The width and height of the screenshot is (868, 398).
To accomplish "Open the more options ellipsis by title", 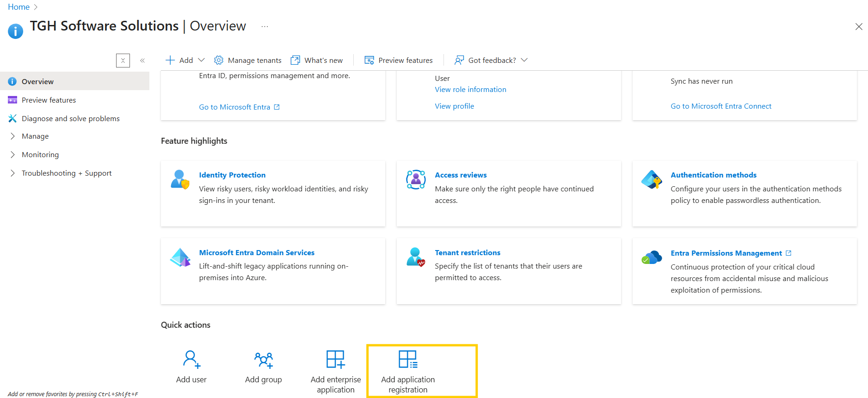I will (265, 26).
